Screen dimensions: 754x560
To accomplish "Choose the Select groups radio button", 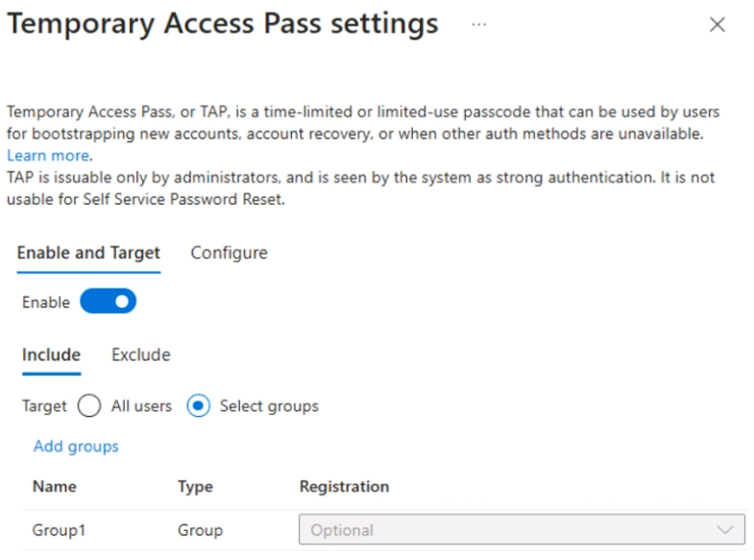I will click(x=198, y=406).
